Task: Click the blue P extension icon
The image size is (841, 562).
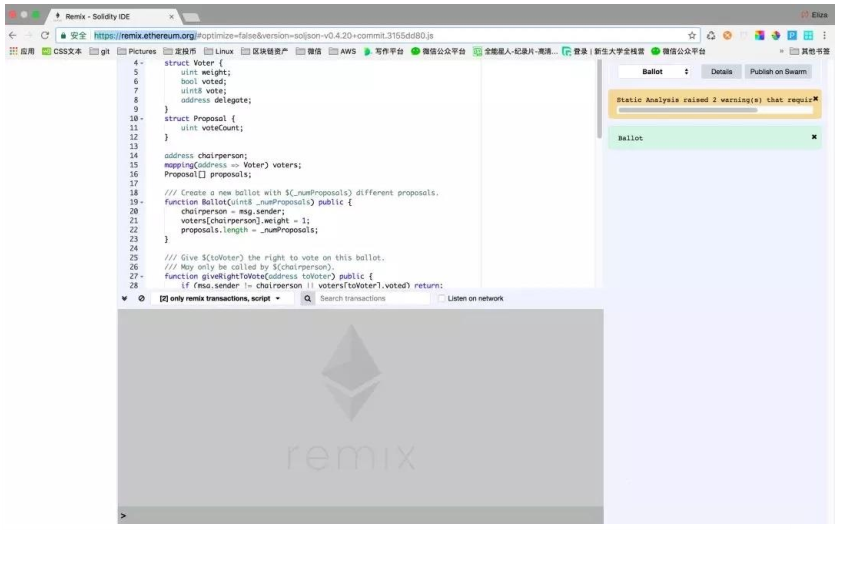Action: pos(792,35)
